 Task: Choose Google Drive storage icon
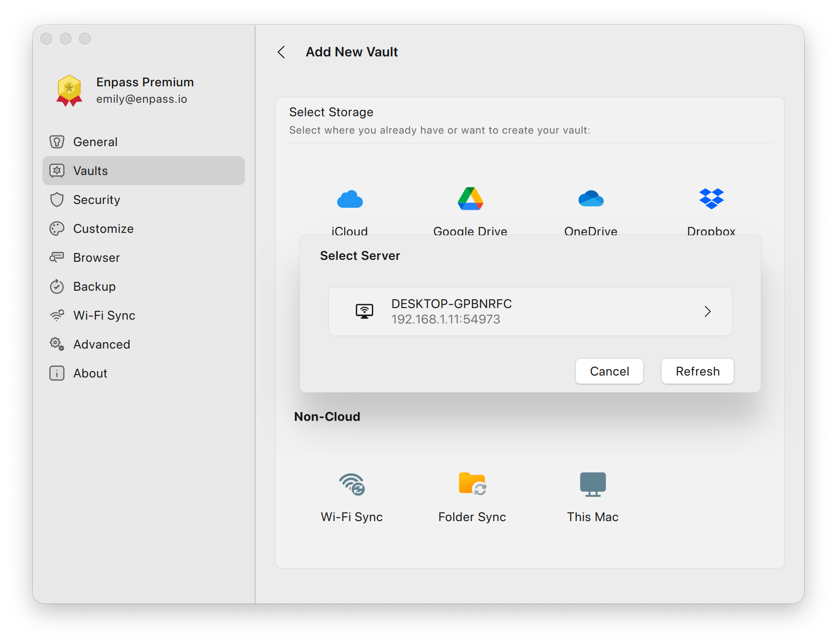(471, 199)
